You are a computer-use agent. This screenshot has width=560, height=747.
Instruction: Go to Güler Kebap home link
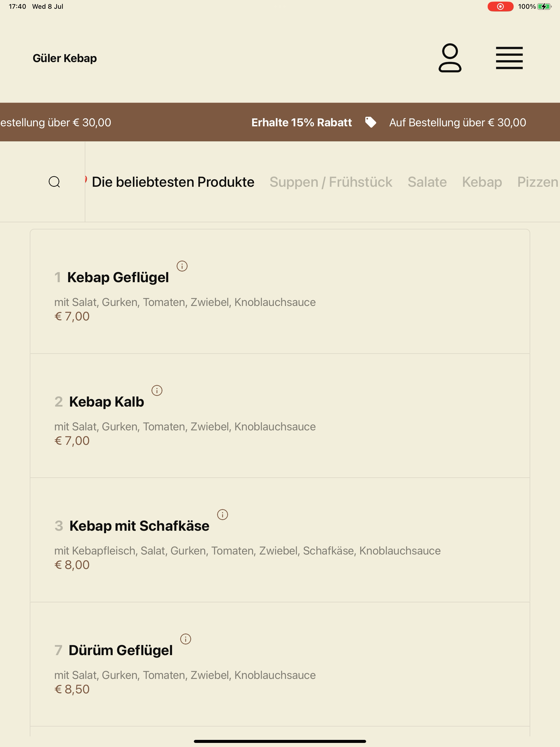point(65,58)
